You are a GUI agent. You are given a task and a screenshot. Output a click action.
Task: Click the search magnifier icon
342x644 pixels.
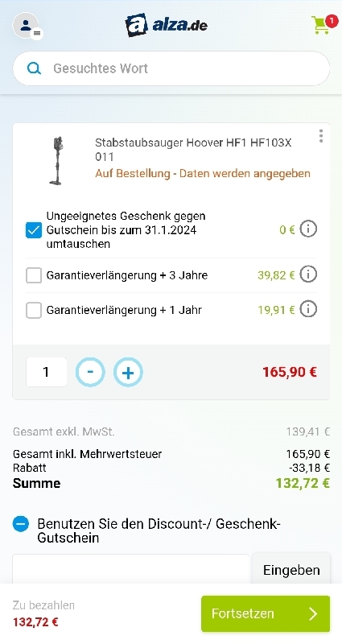(x=34, y=68)
